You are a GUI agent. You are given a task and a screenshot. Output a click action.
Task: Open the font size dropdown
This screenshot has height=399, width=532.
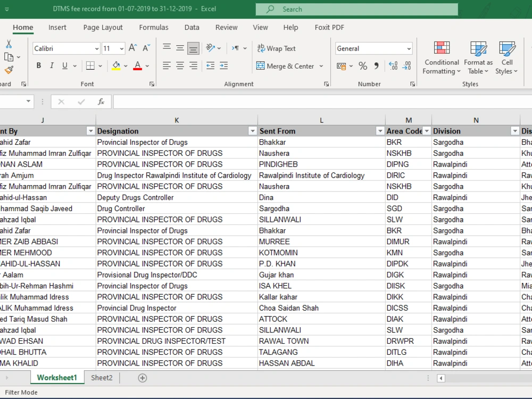pyautogui.click(x=122, y=48)
